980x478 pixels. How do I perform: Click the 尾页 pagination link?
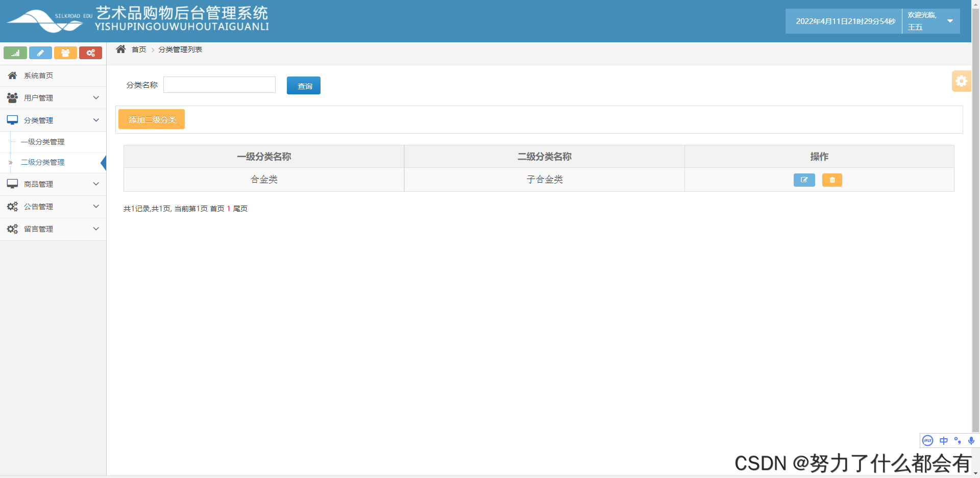(240, 209)
